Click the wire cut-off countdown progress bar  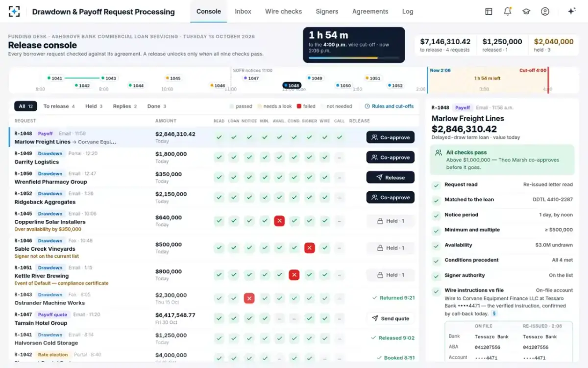354,57
